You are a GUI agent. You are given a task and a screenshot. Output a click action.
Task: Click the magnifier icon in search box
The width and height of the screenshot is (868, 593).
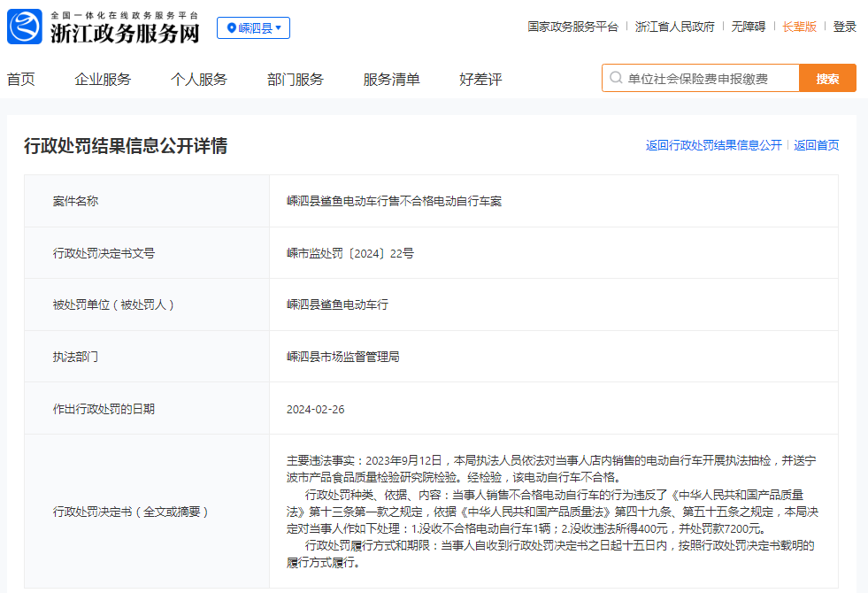click(x=615, y=79)
